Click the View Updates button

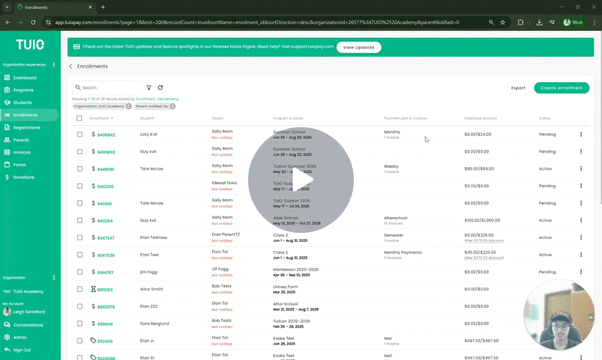coord(359,47)
